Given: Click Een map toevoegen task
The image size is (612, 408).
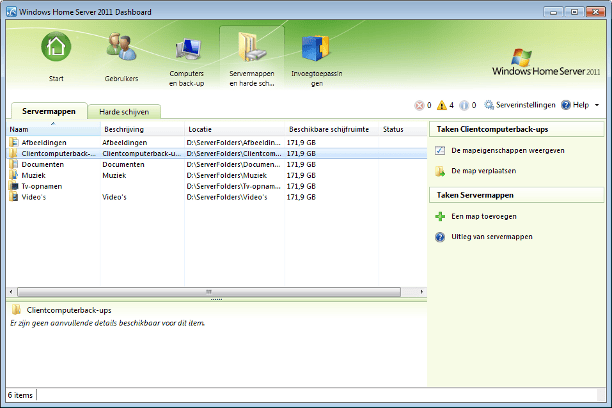Looking at the screenshot, I should click(x=484, y=216).
